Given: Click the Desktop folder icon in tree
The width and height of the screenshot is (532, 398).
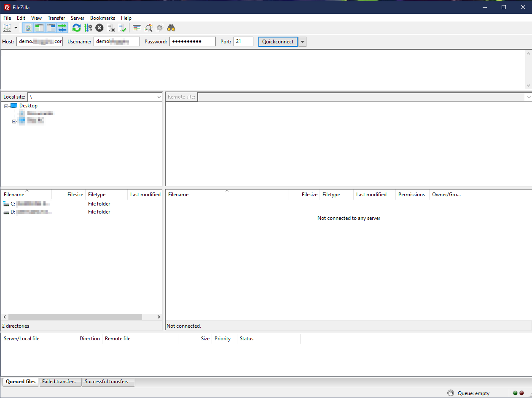Looking at the screenshot, I should coord(14,106).
